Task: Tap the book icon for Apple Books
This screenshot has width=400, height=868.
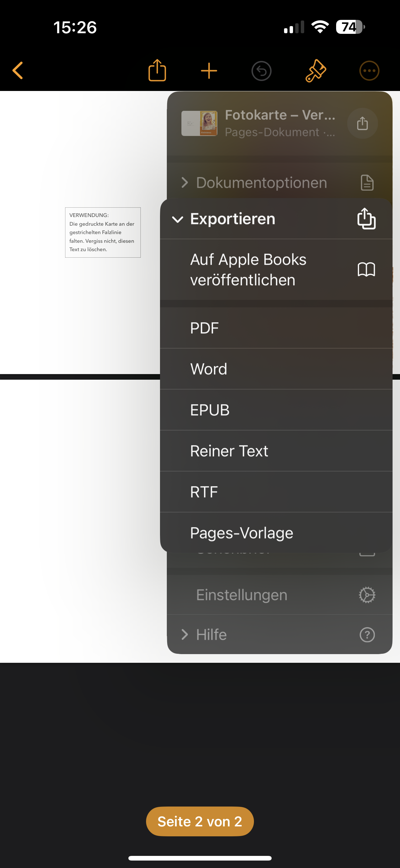Action: point(366,269)
